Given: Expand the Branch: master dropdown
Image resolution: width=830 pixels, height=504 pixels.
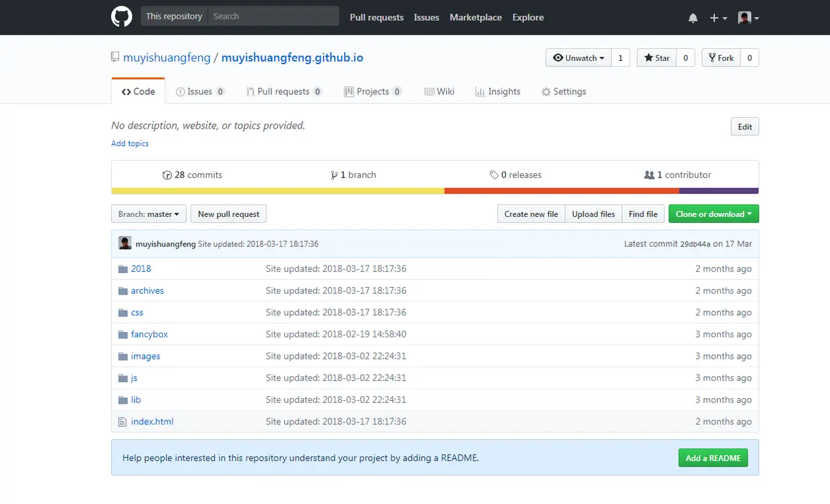Looking at the screenshot, I should (149, 214).
